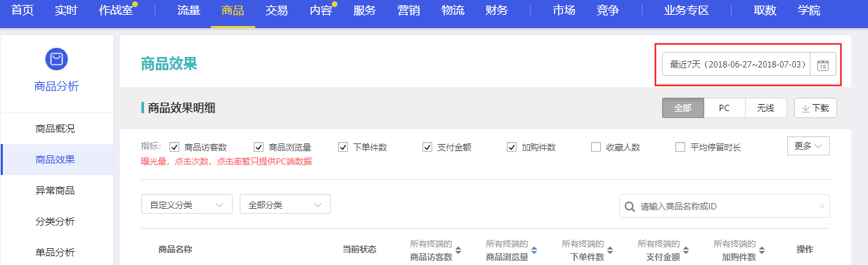
Task: Open the 全部分类 dropdown
Action: click(x=285, y=205)
